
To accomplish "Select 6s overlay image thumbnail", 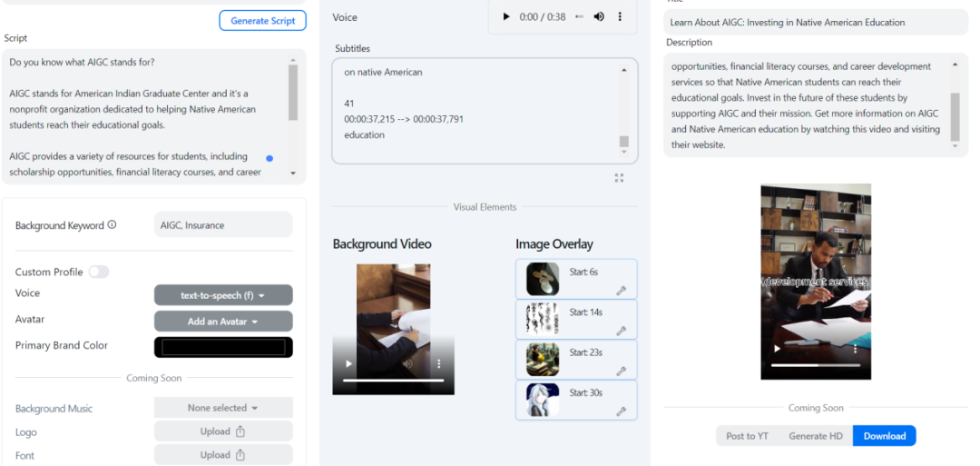I will [x=542, y=279].
